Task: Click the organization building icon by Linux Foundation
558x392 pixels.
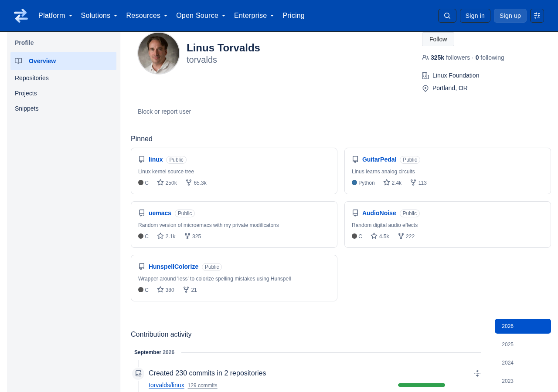Action: (x=425, y=76)
